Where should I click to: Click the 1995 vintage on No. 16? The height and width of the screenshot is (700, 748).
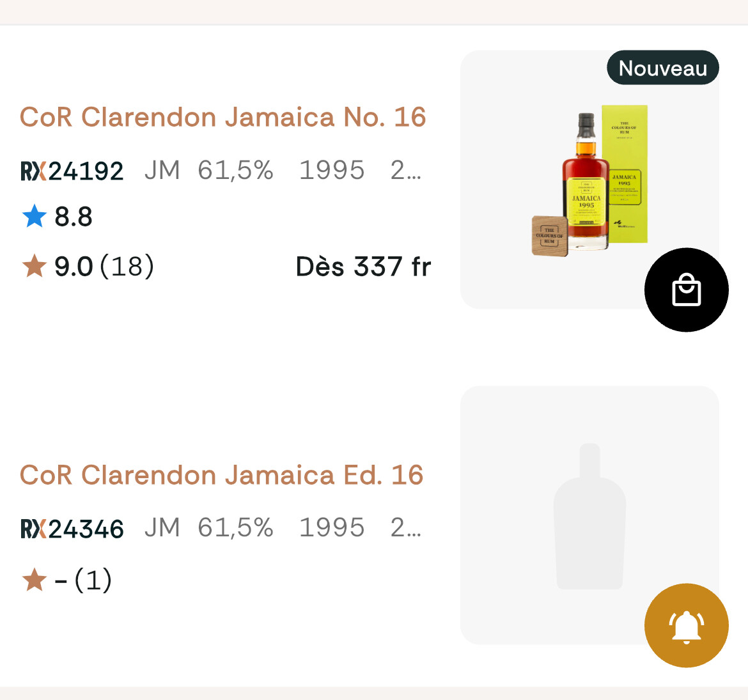(x=332, y=171)
